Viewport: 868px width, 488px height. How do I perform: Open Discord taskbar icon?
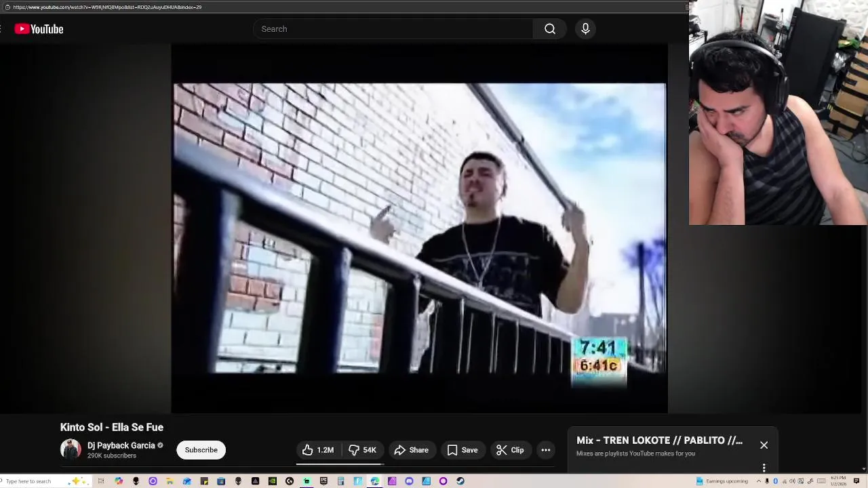pos(409,481)
